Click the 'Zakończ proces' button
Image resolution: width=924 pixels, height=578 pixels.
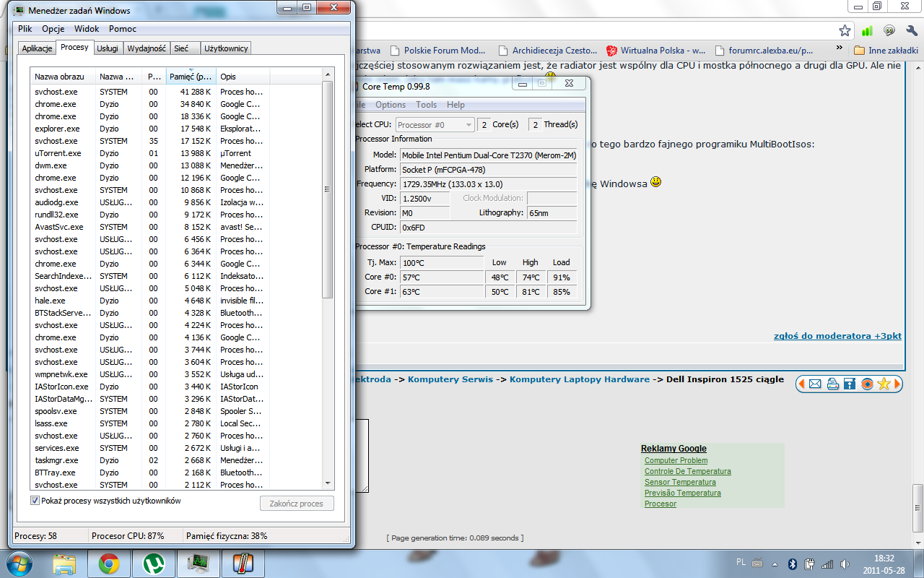coord(297,503)
